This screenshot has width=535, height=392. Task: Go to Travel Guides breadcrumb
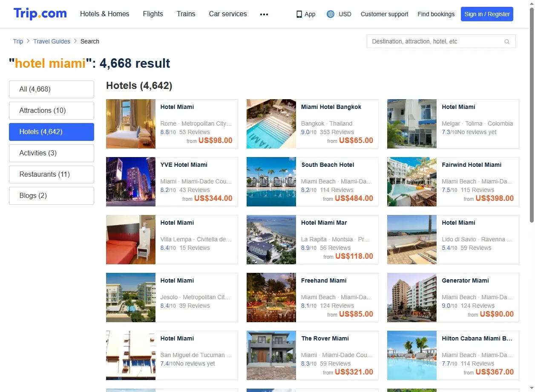click(x=52, y=41)
